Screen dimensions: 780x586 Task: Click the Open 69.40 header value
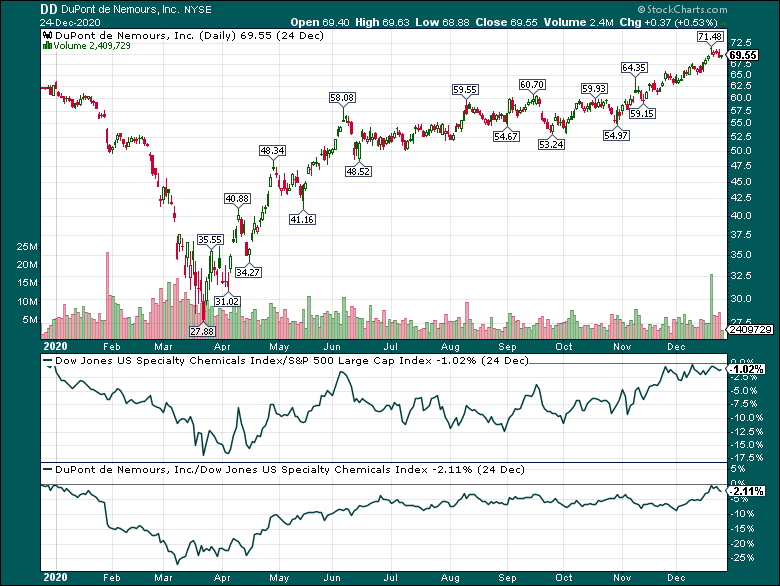[320, 22]
